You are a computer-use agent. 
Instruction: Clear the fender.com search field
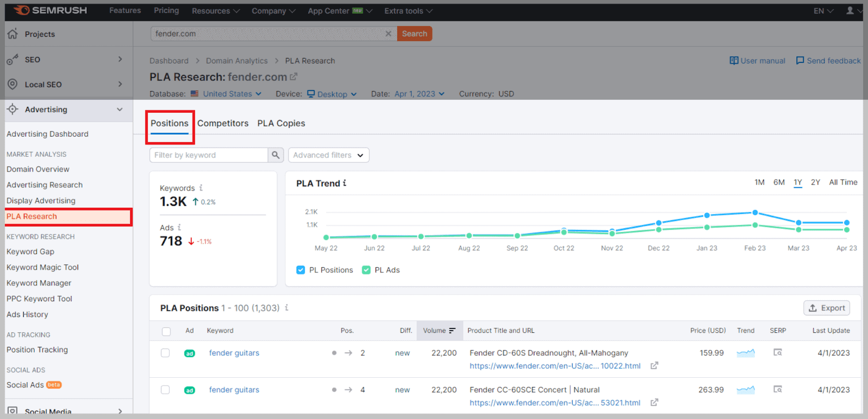[388, 34]
